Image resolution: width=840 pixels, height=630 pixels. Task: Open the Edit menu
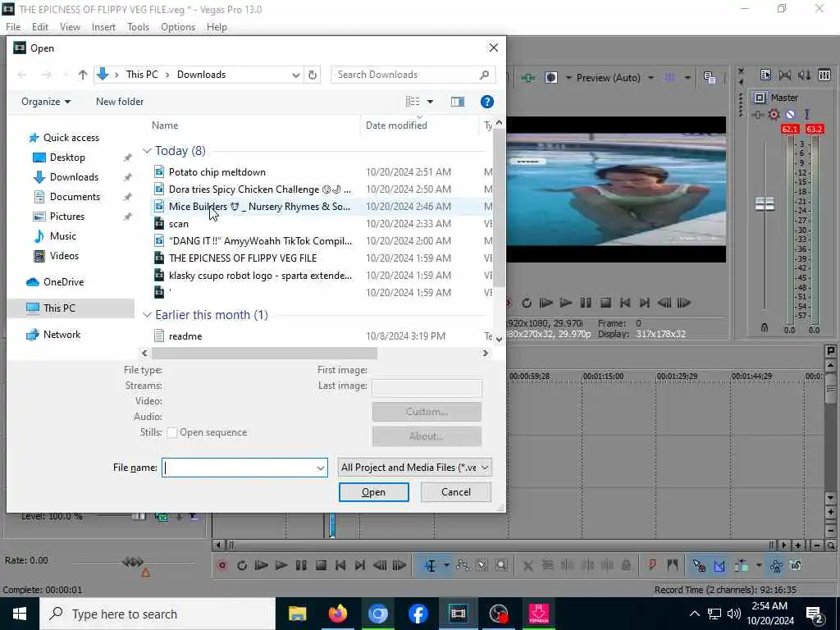click(39, 27)
